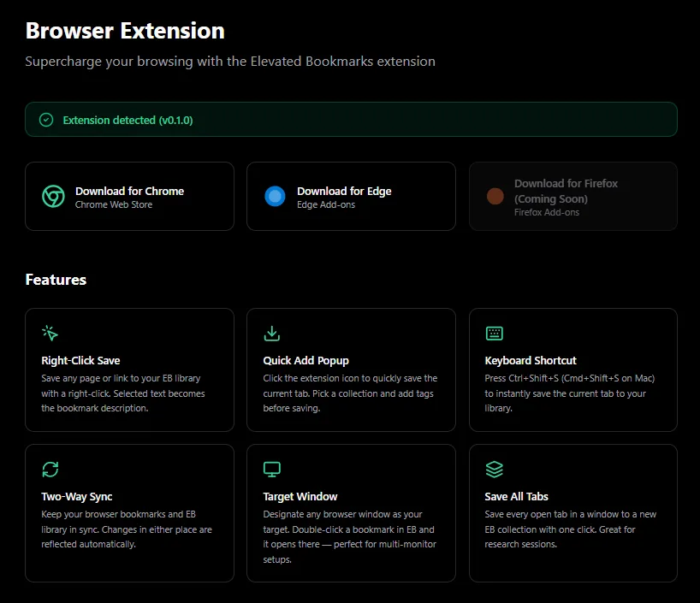Click the Extension detected (v0.1.0) banner text

tap(128, 120)
